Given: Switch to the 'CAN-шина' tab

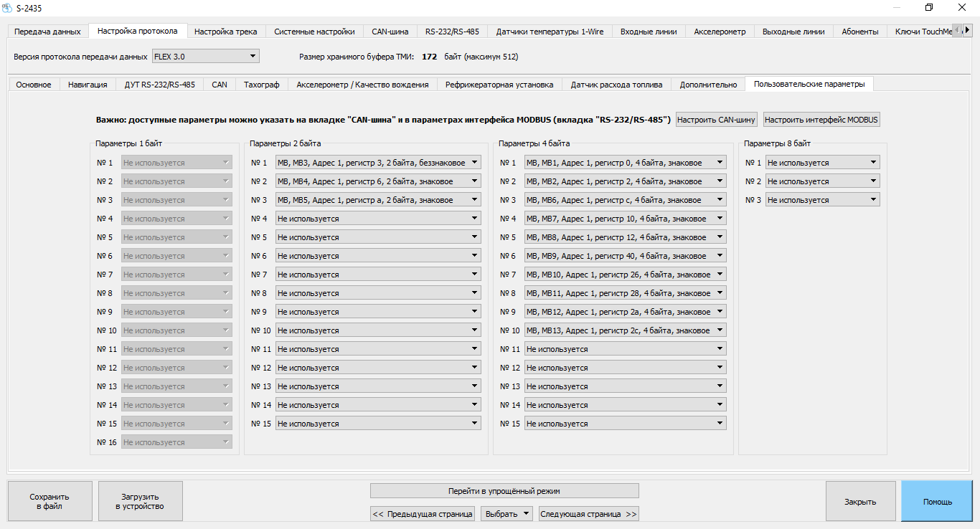Looking at the screenshot, I should click(390, 32).
